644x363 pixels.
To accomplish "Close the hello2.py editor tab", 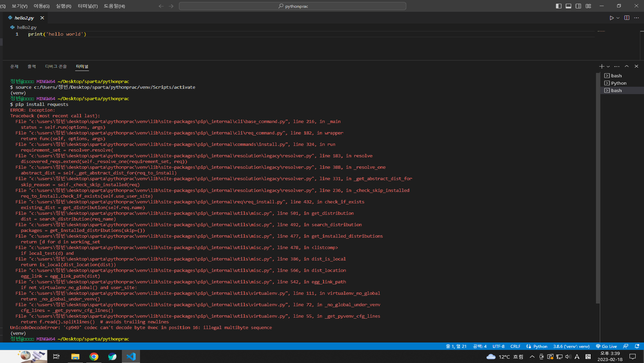I will click(x=42, y=18).
